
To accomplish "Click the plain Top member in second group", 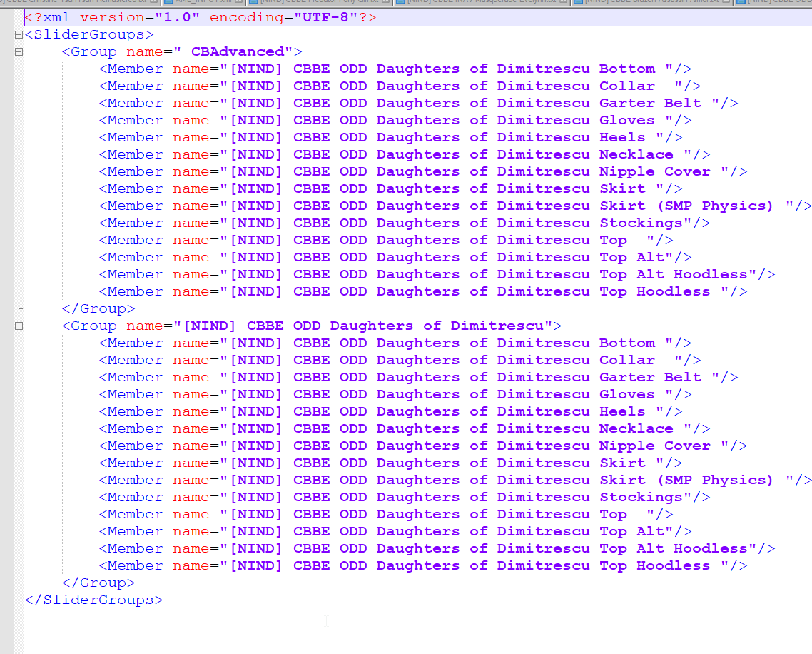I will click(x=386, y=514).
